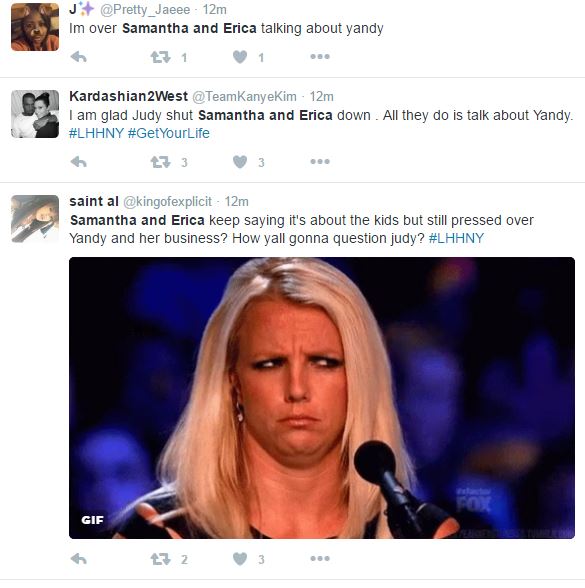Open more options on Kardashian2West's tweet
The image size is (585, 588).
click(320, 162)
